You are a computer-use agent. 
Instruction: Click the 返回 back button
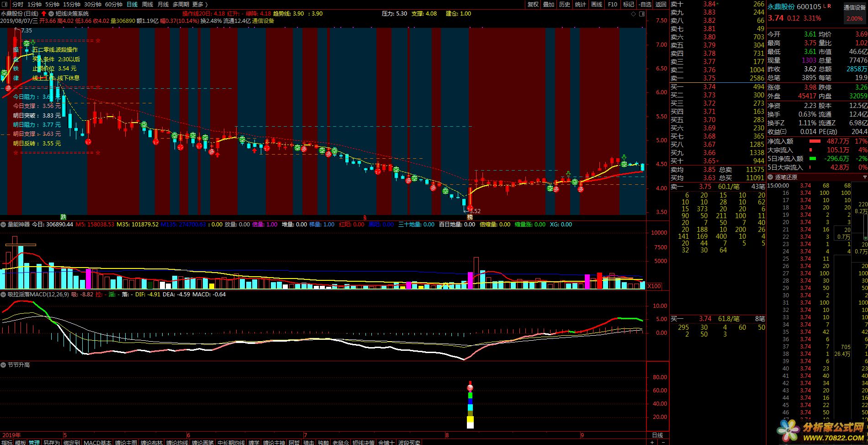[661, 4]
